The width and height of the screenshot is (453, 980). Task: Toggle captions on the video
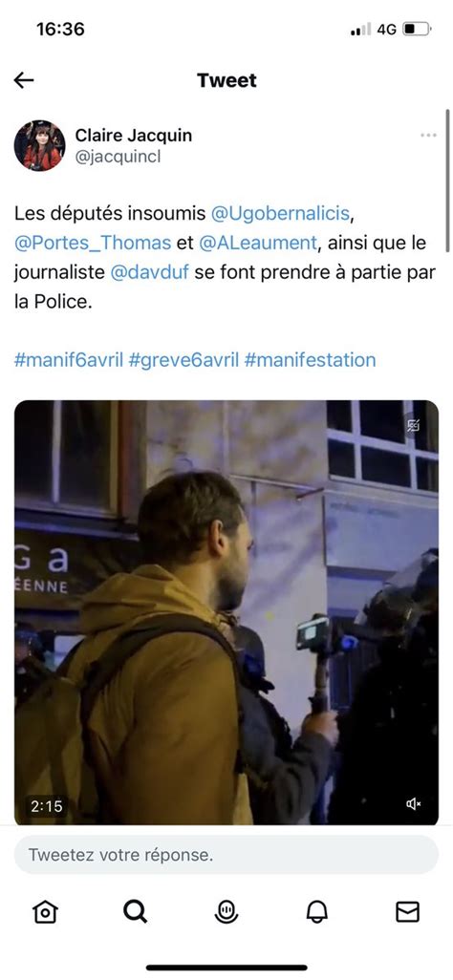[414, 425]
